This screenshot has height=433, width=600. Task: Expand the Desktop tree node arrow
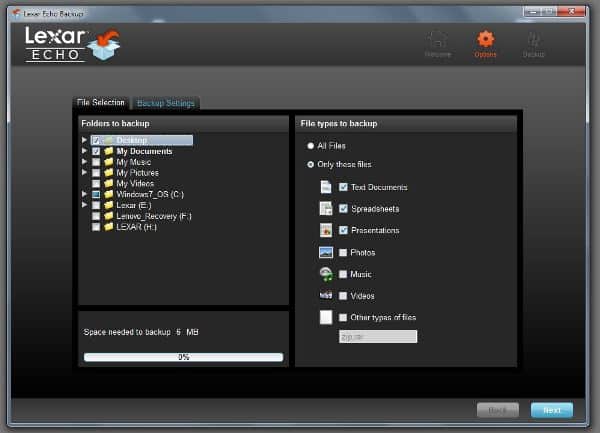(x=84, y=140)
